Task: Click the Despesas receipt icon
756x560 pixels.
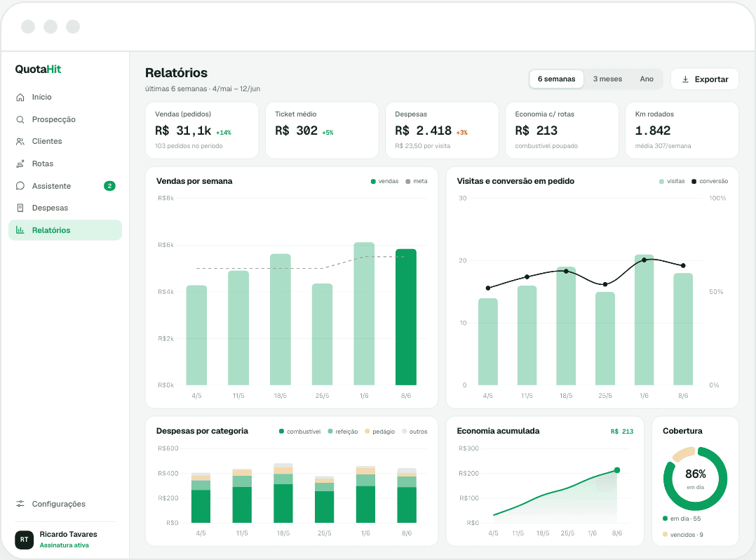Action: (x=20, y=208)
